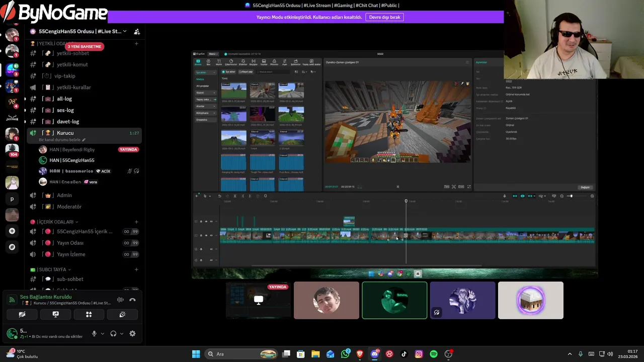Open the yetkili-kurallar announcement channel
This screenshot has height=362, width=644.
pyautogui.click(x=85, y=87)
